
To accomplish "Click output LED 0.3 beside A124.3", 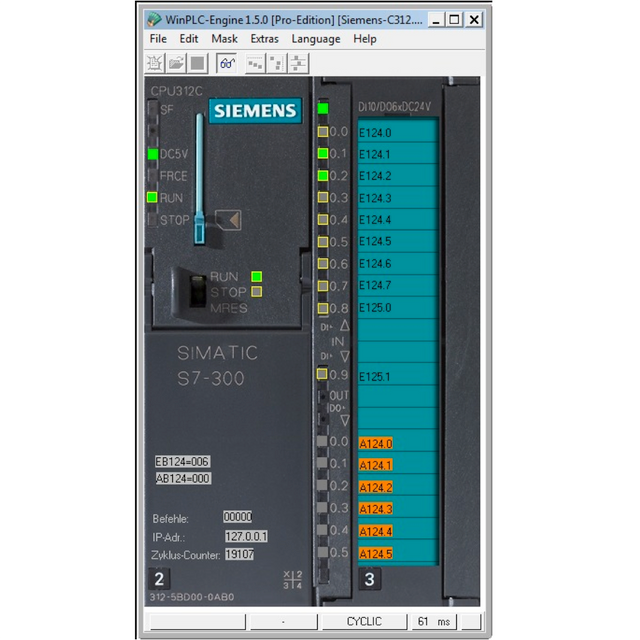I will 322,507.
